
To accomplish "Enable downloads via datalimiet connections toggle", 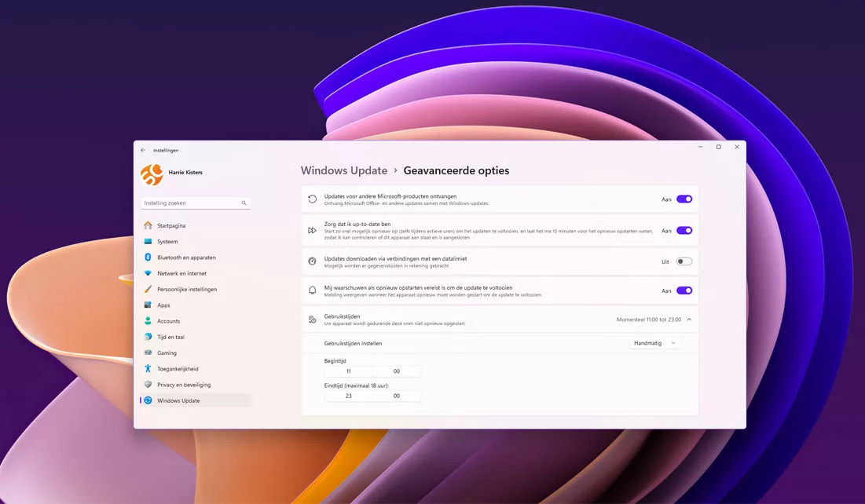I will tap(684, 261).
